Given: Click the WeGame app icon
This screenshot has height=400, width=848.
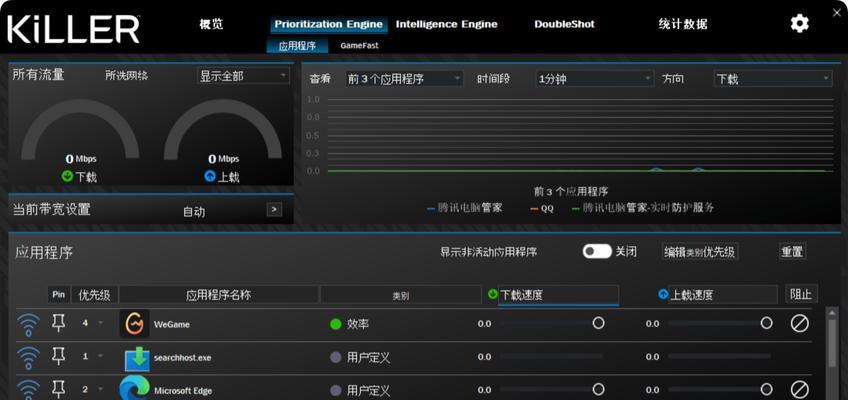Looking at the screenshot, I should (x=134, y=324).
